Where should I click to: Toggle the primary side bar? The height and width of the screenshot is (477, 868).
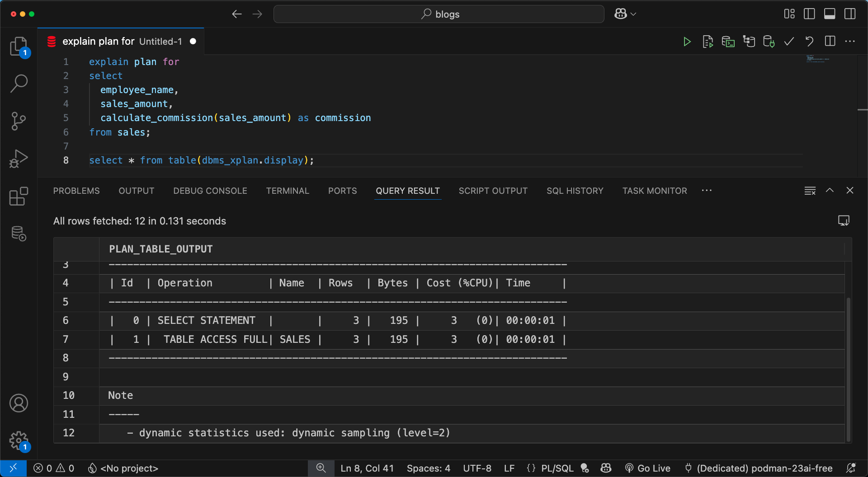(809, 14)
